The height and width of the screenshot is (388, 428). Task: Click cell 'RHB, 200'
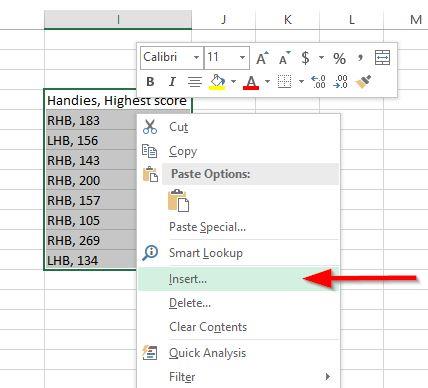point(91,180)
